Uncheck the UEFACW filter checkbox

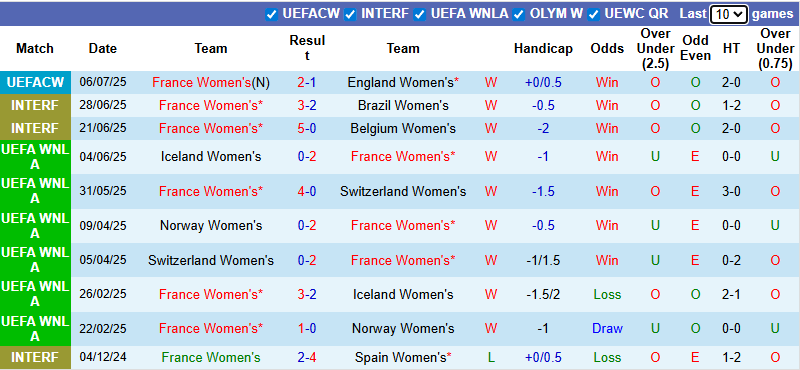271,14
